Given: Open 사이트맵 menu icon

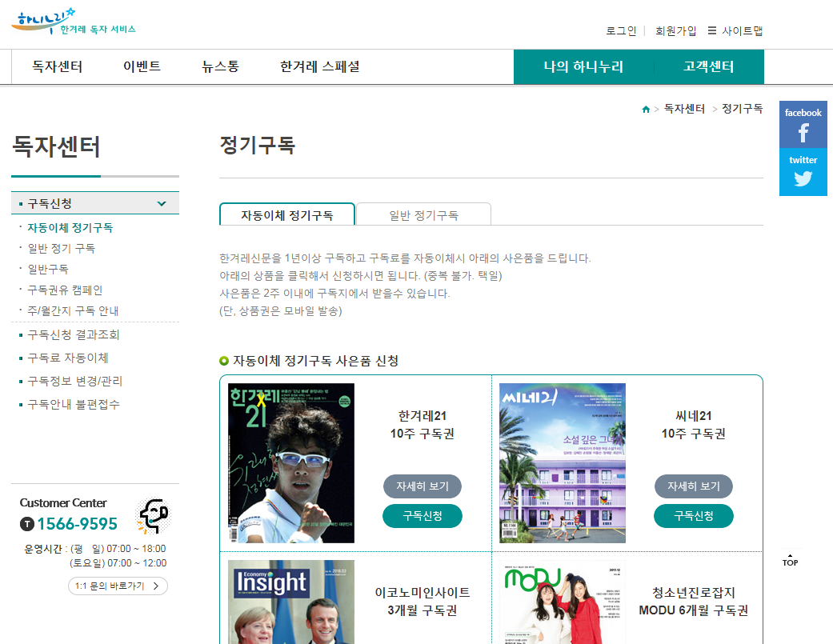Looking at the screenshot, I should (712, 30).
